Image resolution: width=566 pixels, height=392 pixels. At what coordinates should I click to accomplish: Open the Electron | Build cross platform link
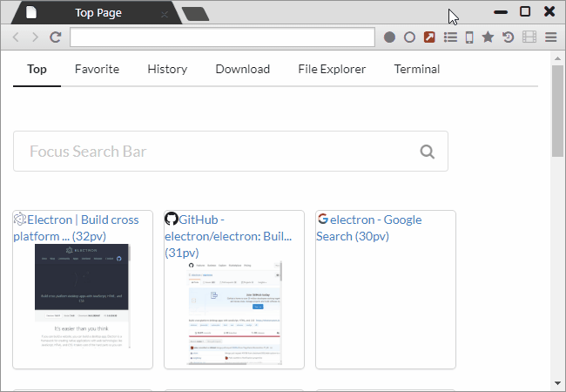point(76,227)
